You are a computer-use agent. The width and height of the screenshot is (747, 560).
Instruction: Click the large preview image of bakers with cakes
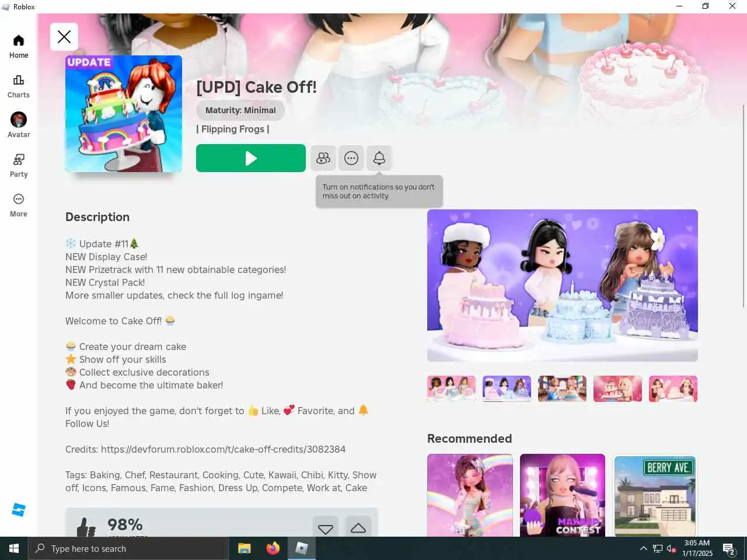[x=563, y=285]
